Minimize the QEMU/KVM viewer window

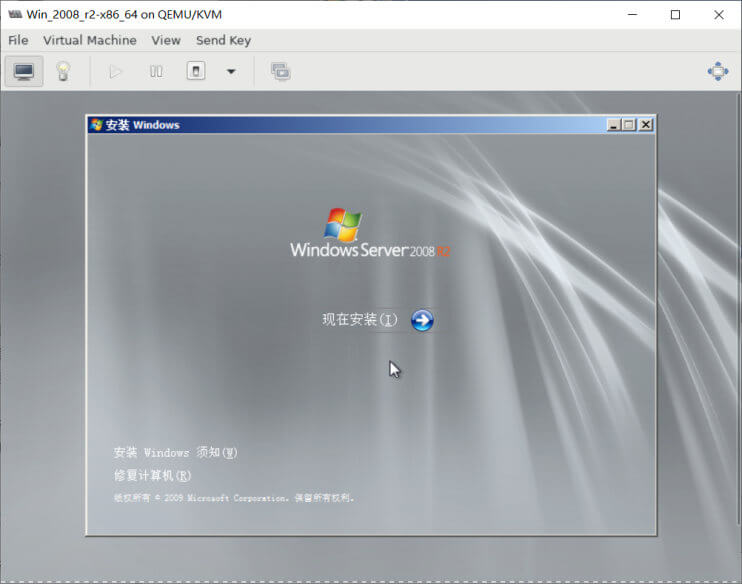pos(632,15)
